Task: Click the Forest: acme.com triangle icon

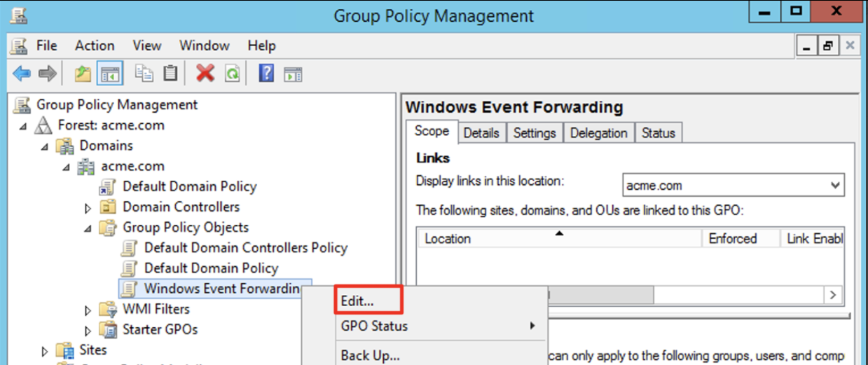Action: tap(45, 125)
